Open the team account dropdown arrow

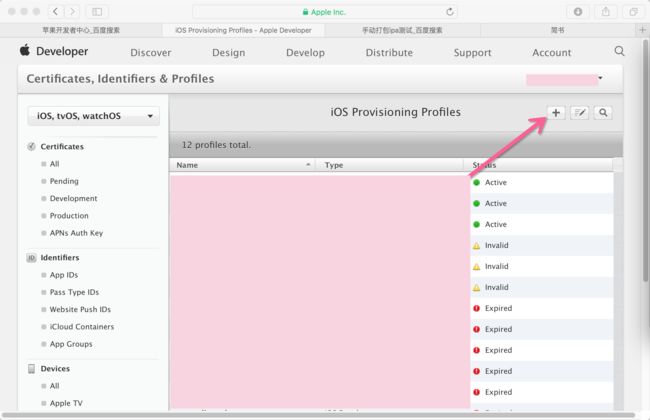tap(600, 78)
